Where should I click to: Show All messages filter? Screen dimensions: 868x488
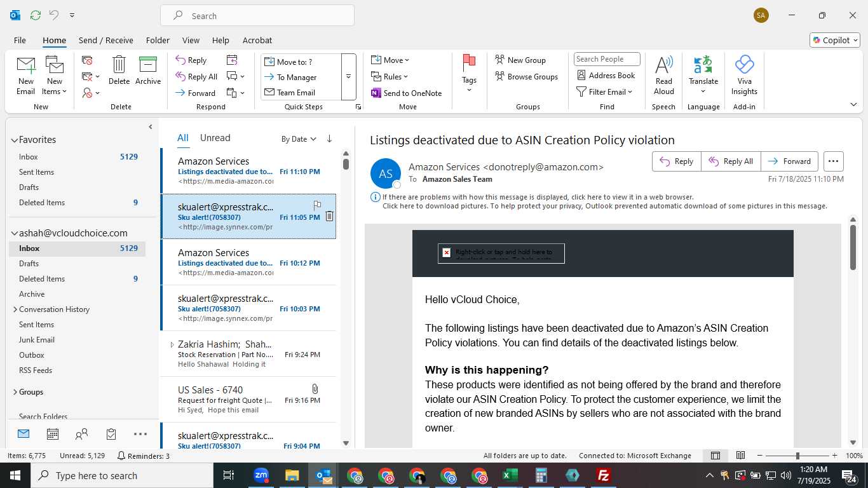pos(183,138)
